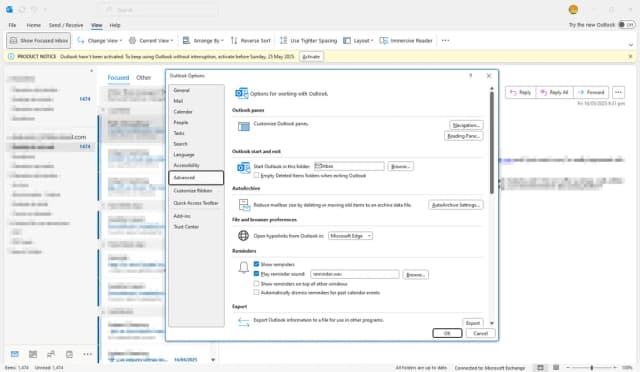Open ribbon More commands ellipsis
This screenshot has height=372, width=640.
(445, 40)
